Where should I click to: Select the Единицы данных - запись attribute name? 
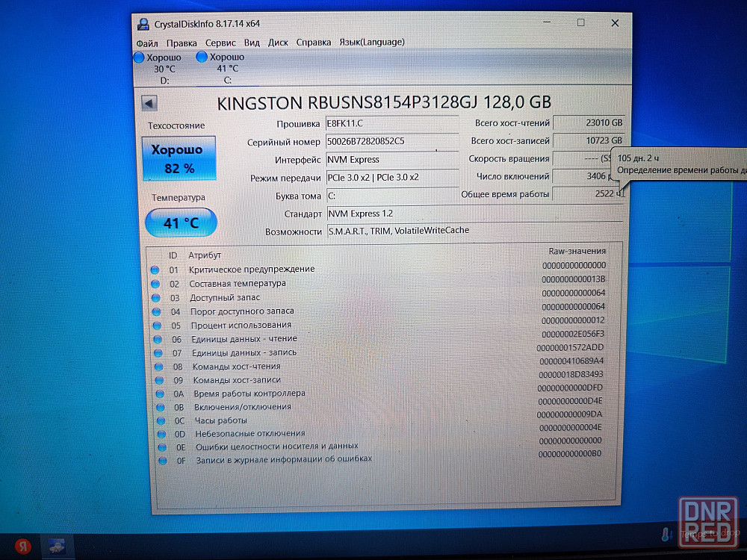tap(244, 352)
